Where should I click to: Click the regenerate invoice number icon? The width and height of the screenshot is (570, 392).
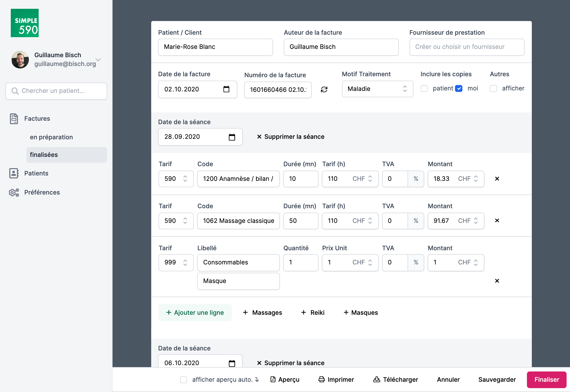324,89
